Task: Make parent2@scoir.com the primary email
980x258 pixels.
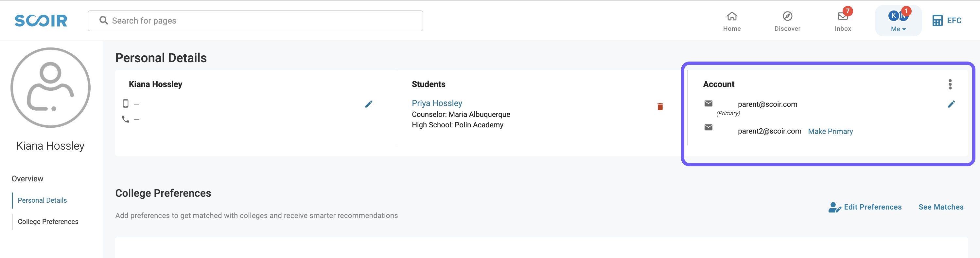Action: point(830,131)
